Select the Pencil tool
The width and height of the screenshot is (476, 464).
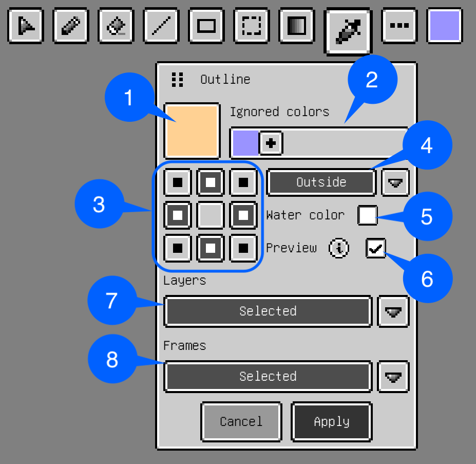70,25
